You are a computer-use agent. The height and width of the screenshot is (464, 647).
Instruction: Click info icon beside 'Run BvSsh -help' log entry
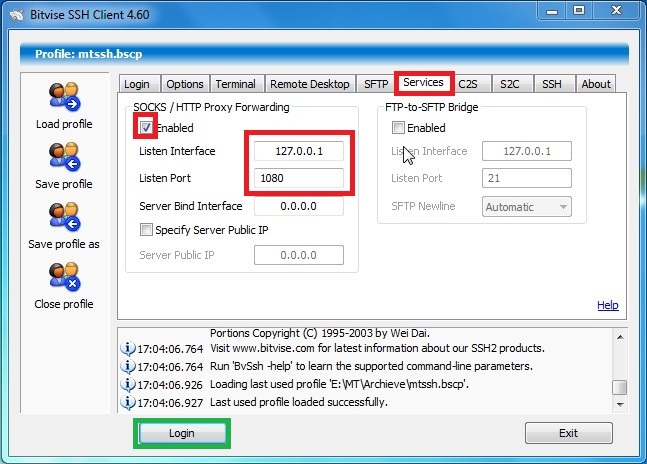128,366
